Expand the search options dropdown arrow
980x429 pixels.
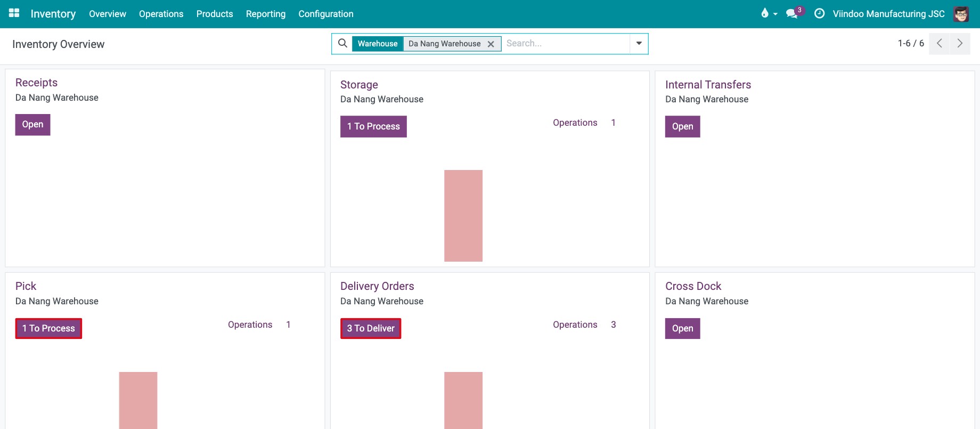(x=639, y=43)
